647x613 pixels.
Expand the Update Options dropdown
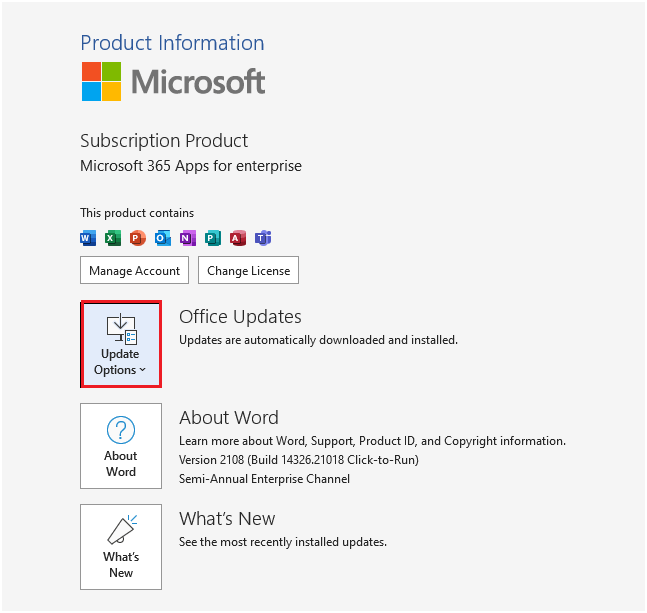121,344
